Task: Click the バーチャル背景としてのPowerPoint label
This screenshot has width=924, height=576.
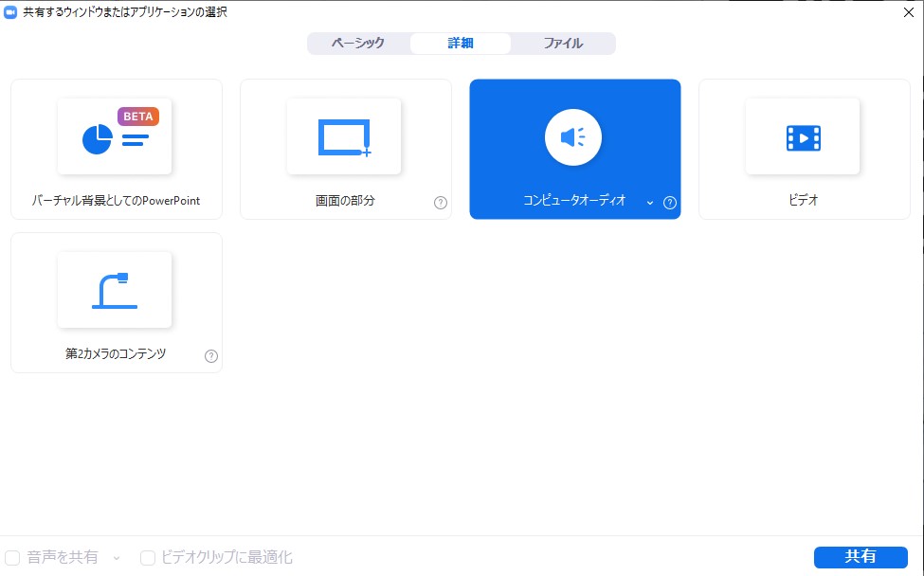Action: click(x=116, y=201)
